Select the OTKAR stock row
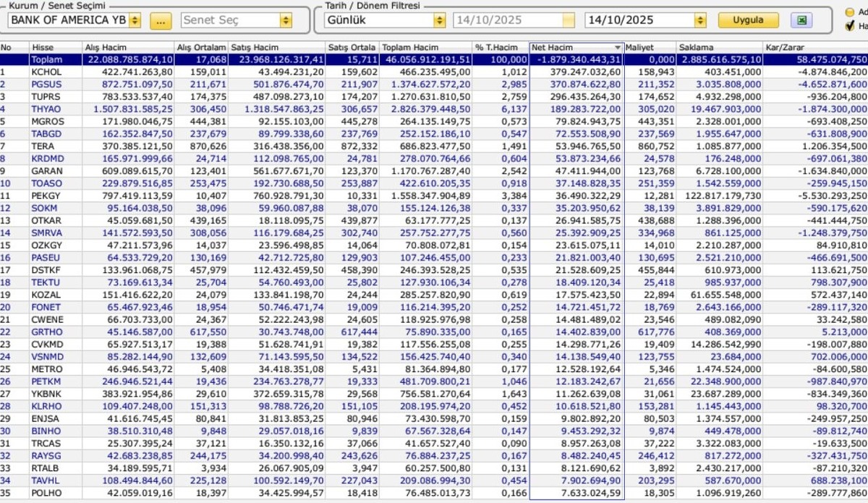 [x=434, y=221]
